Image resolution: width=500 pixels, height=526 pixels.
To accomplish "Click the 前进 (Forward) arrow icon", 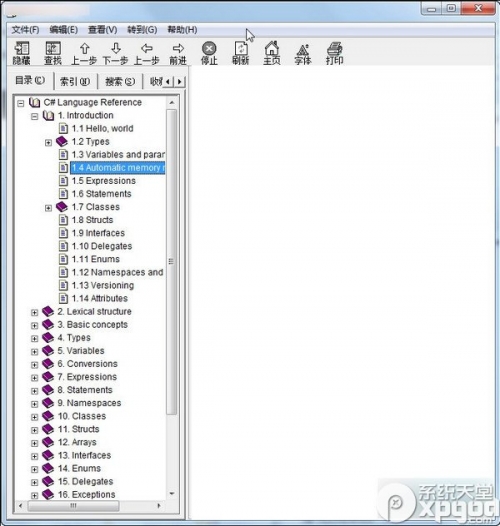I will pyautogui.click(x=178, y=53).
